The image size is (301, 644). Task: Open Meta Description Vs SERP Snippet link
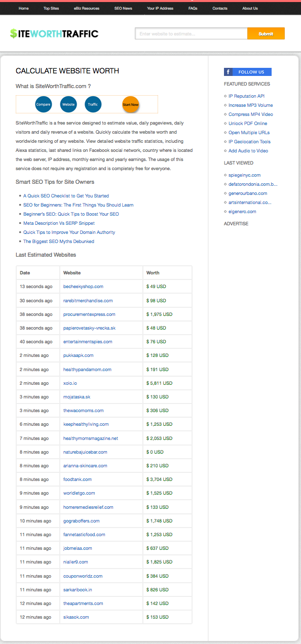(59, 223)
